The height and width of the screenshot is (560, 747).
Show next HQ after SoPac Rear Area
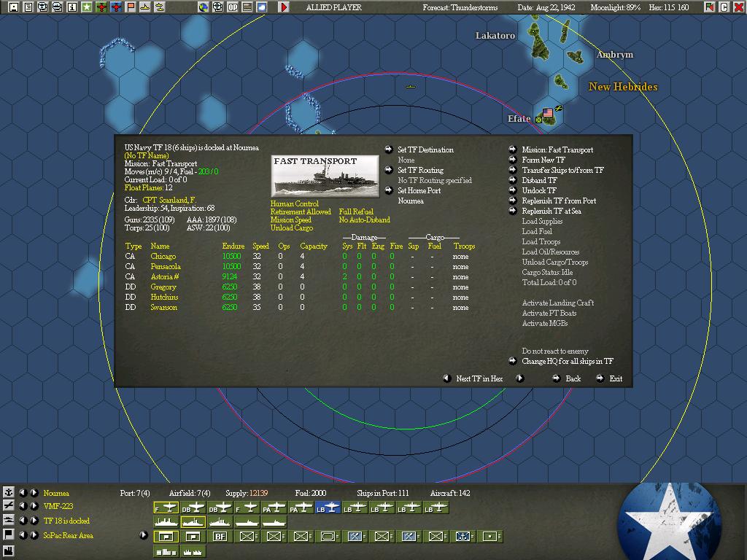34,534
